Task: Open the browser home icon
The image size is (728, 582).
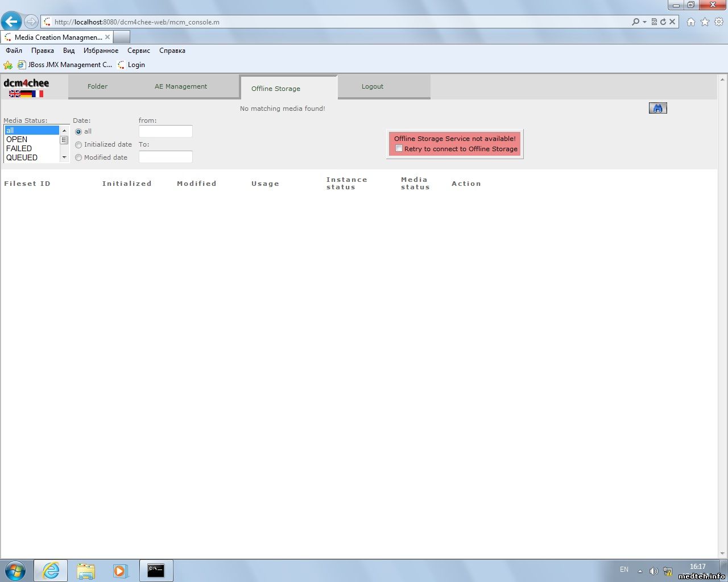Action: click(690, 22)
